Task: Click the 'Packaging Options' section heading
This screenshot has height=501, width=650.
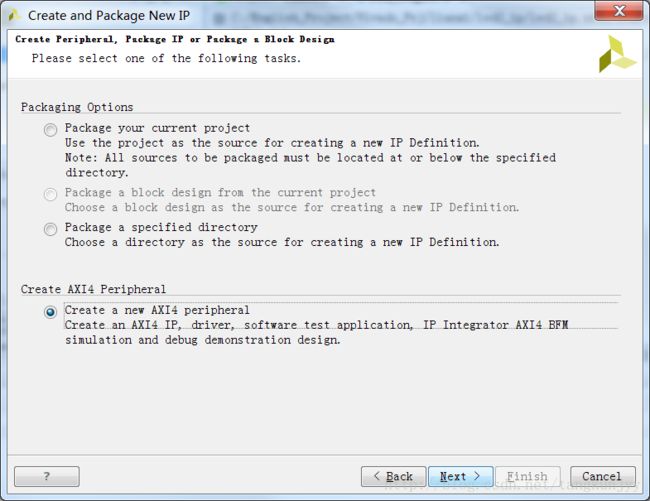Action: click(x=77, y=107)
